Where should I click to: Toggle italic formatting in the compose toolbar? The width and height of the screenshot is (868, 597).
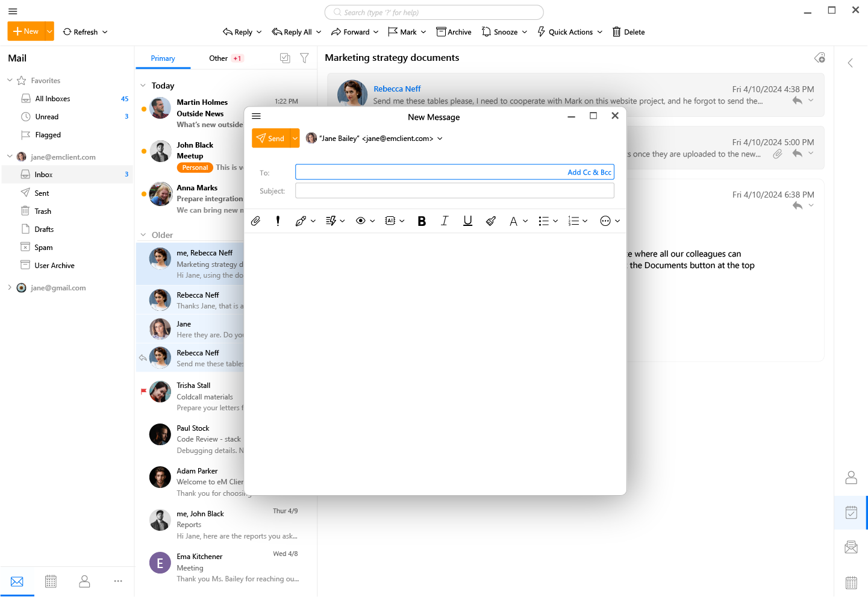(444, 220)
